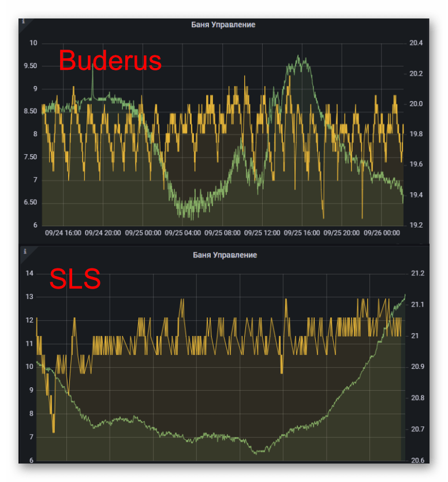Click the 21.2 right axis label in bottom panel
Image resolution: width=448 pixels, height=482 pixels.
[417, 273]
